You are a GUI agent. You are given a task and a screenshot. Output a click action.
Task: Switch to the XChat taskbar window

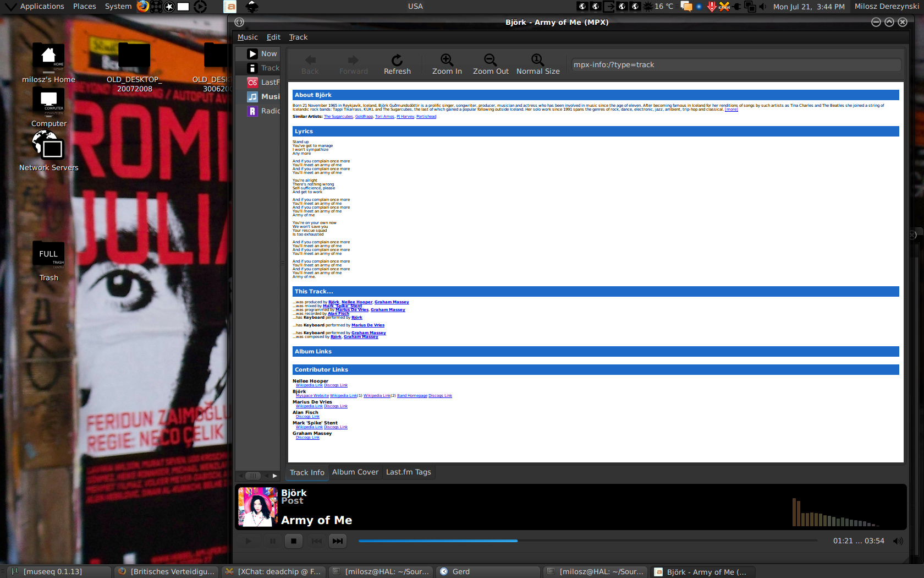click(274, 571)
